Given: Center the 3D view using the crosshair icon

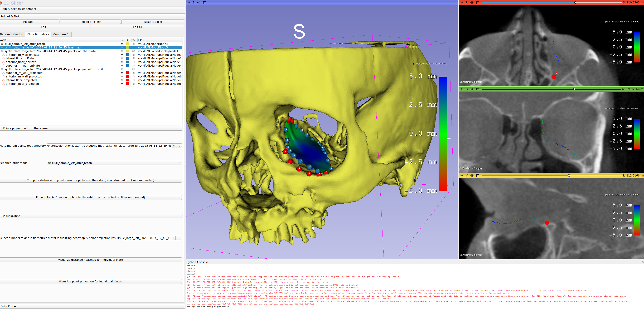Looking at the screenshot, I should point(199,2).
